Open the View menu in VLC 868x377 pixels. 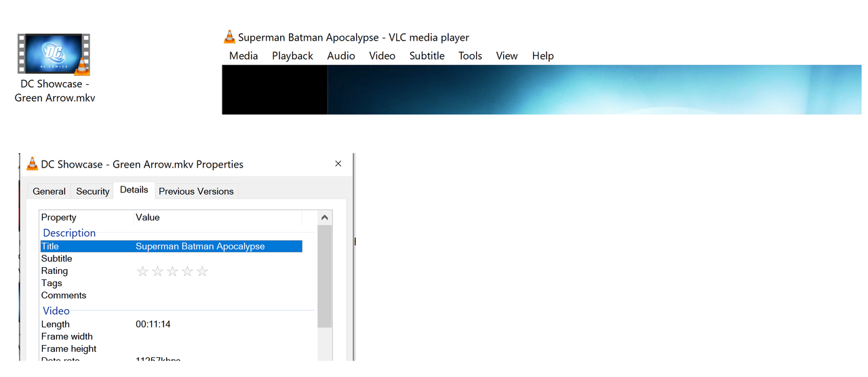pyautogui.click(x=507, y=56)
